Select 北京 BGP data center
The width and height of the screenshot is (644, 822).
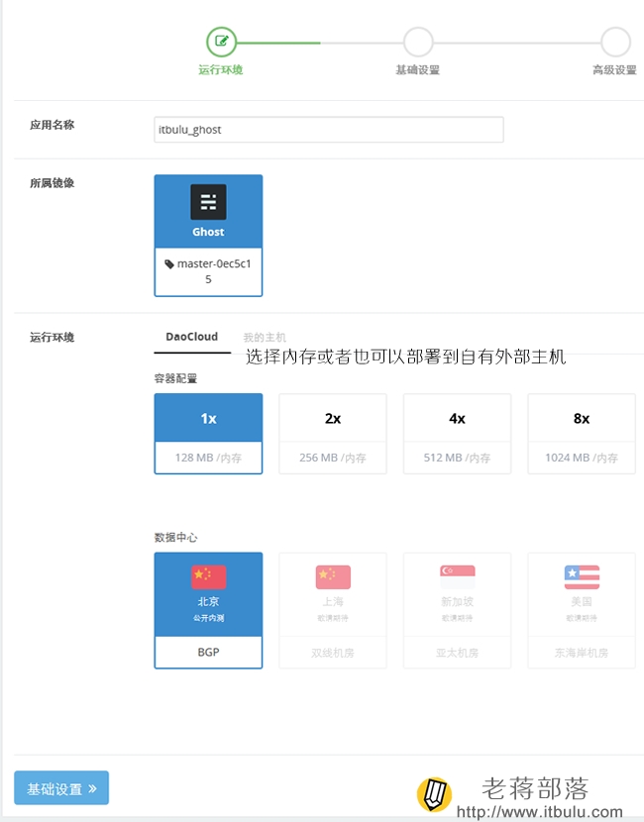pyautogui.click(x=208, y=610)
